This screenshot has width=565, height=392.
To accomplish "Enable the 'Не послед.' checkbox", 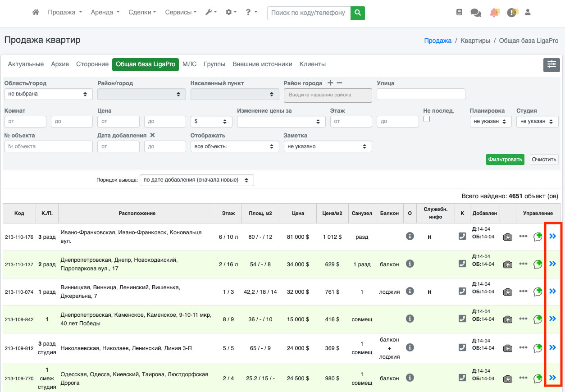I will click(427, 119).
